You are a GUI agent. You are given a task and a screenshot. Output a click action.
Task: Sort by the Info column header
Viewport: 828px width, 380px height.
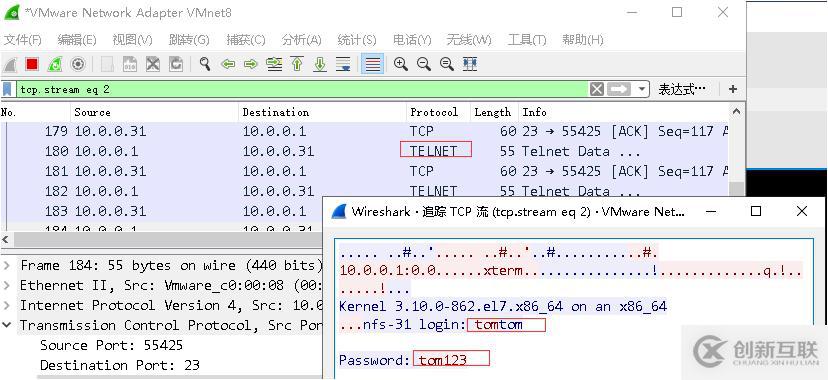pos(623,112)
